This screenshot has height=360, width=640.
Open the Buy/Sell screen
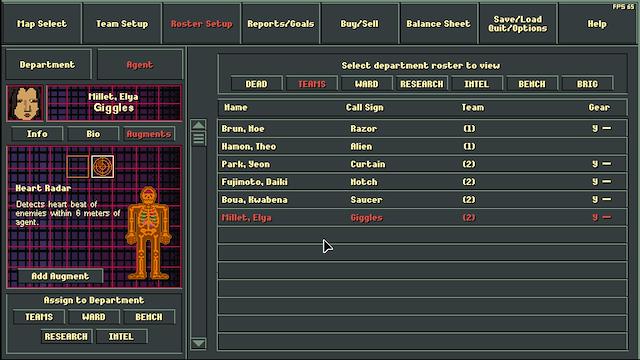point(360,24)
